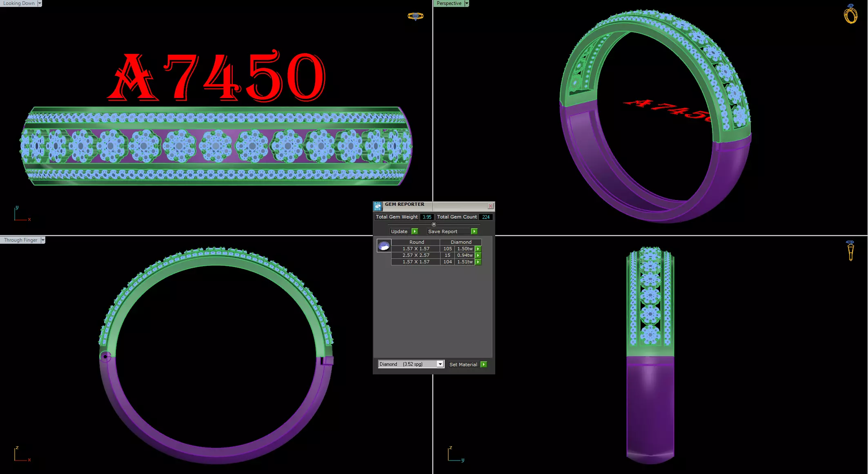Select the round gem thumbnail icon

click(384, 246)
